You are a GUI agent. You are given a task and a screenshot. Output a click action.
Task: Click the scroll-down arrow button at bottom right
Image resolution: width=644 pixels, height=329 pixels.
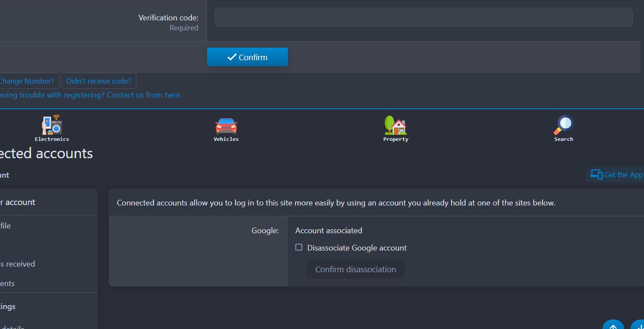click(x=638, y=325)
